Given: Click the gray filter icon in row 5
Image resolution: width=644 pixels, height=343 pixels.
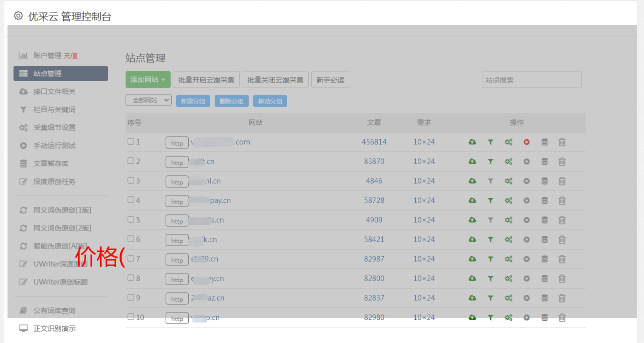Looking at the screenshot, I should 490,220.
